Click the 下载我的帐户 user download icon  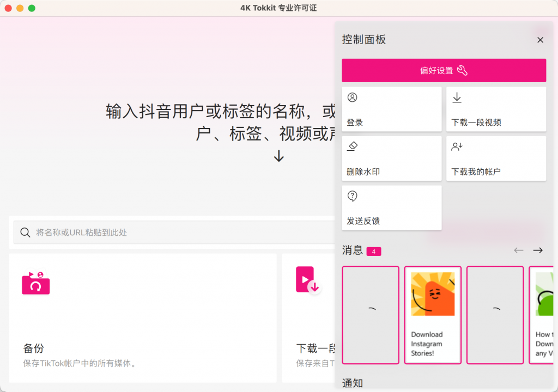point(457,146)
